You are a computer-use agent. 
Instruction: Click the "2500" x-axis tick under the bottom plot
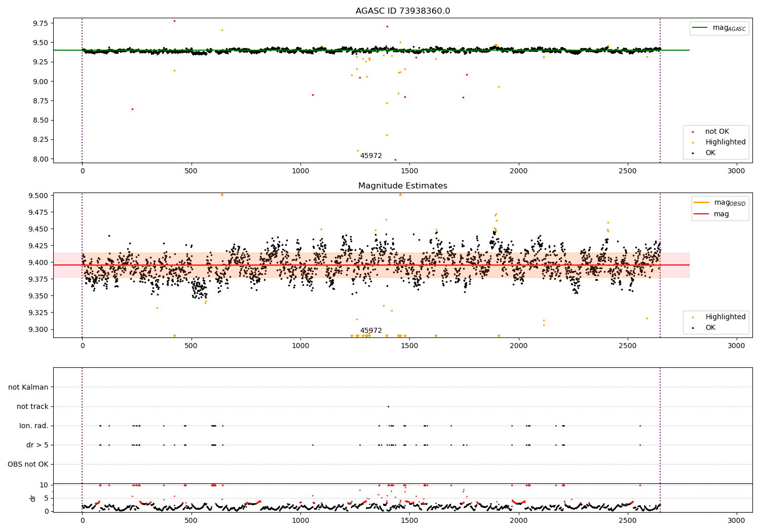(x=627, y=521)
